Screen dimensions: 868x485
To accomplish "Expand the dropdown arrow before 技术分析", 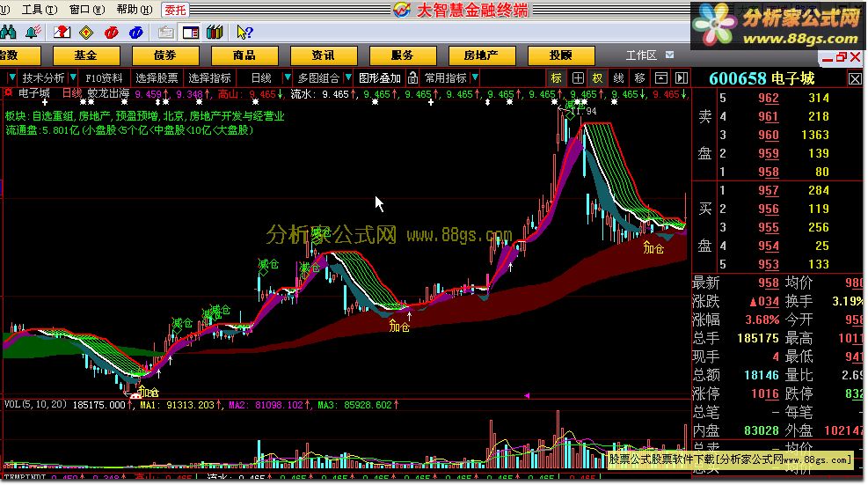I will pos(11,78).
